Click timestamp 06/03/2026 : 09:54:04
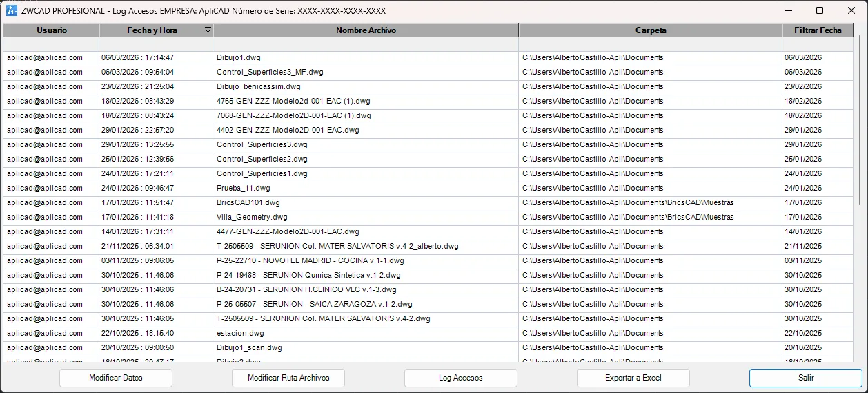Image resolution: width=868 pixels, height=393 pixels. click(137, 72)
